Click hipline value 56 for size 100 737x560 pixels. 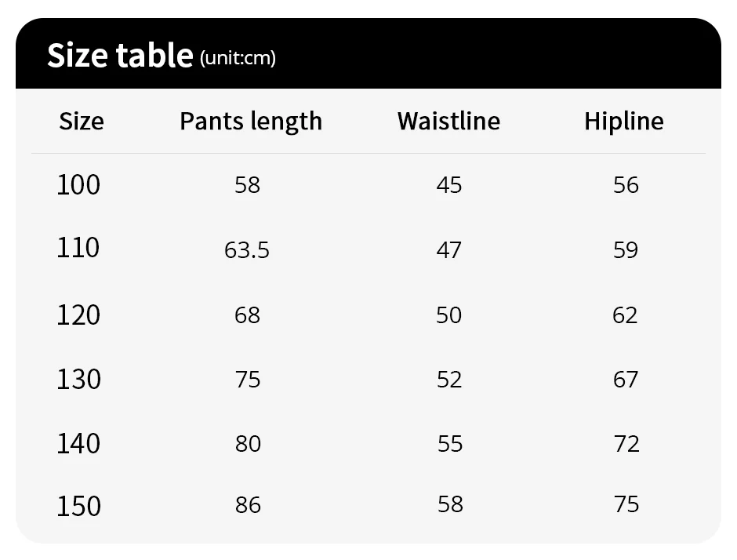pyautogui.click(x=626, y=185)
